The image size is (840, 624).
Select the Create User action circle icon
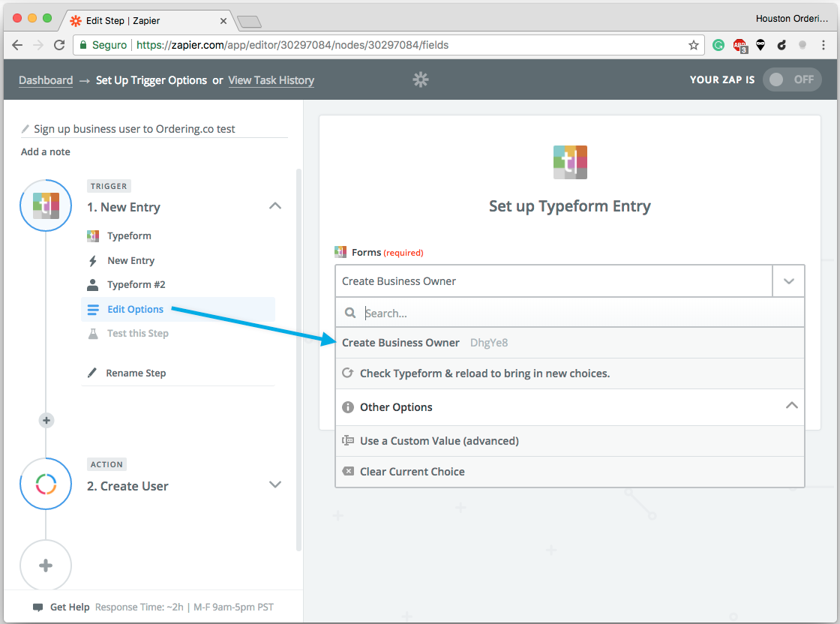click(x=46, y=484)
